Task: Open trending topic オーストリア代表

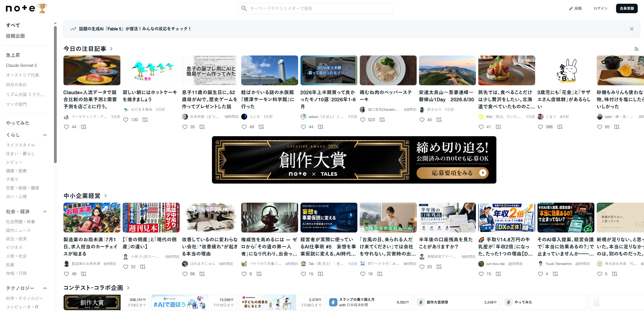Action: tap(23, 75)
